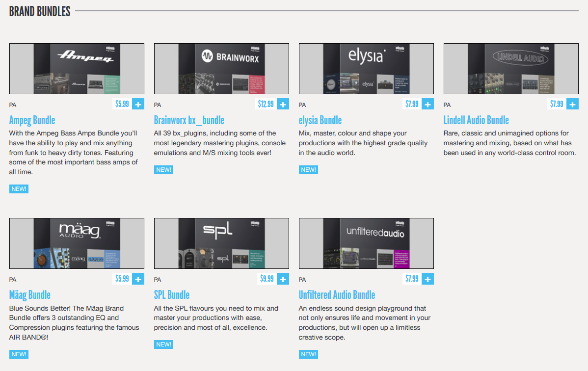This screenshot has width=588, height=371.
Task: Open Unfiltered Audio Bundle title link
Action: (337, 295)
